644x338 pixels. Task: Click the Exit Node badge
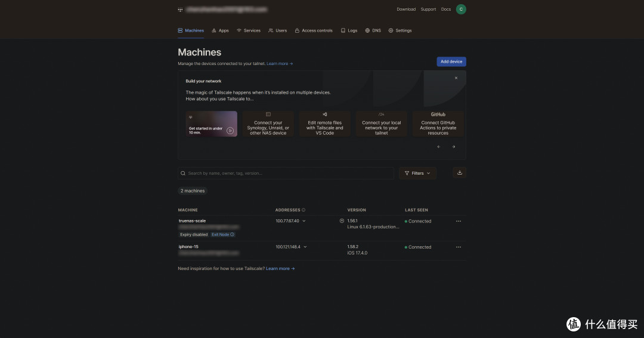point(223,234)
